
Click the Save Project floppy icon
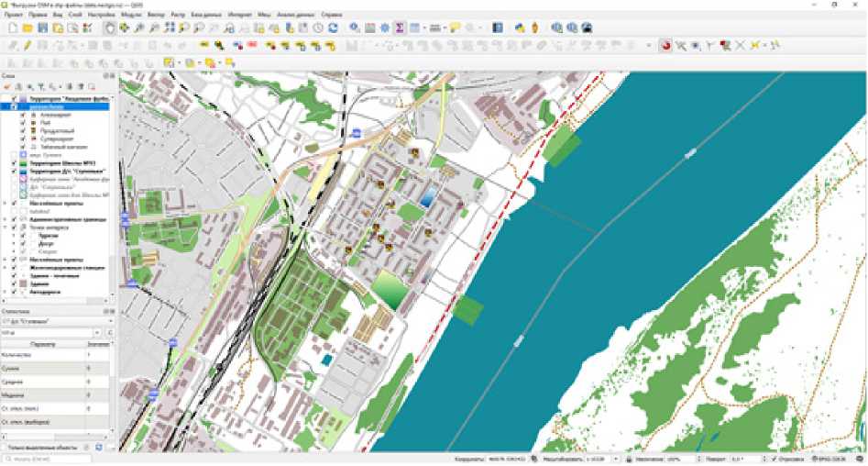pos(43,28)
